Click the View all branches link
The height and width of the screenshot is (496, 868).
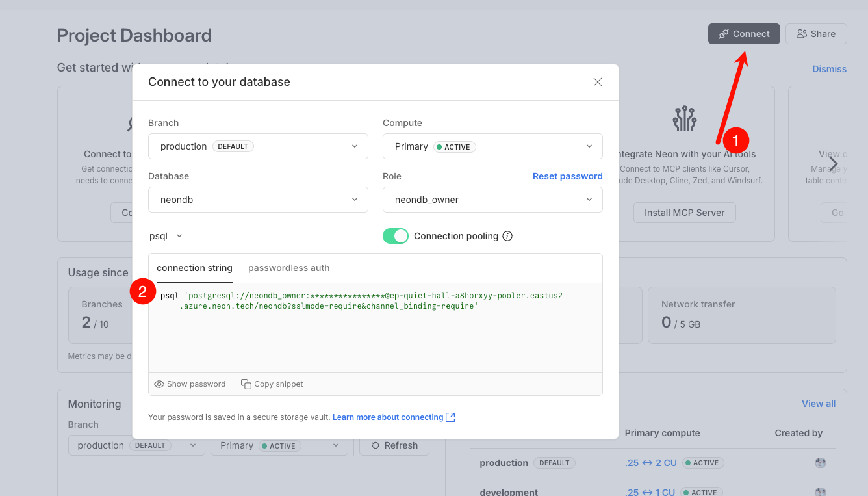[x=819, y=404]
